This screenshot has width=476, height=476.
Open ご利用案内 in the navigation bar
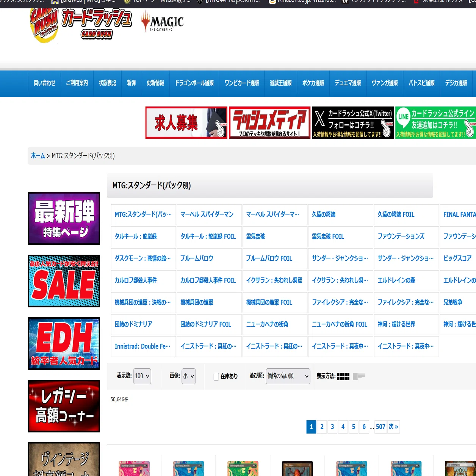[x=77, y=83]
